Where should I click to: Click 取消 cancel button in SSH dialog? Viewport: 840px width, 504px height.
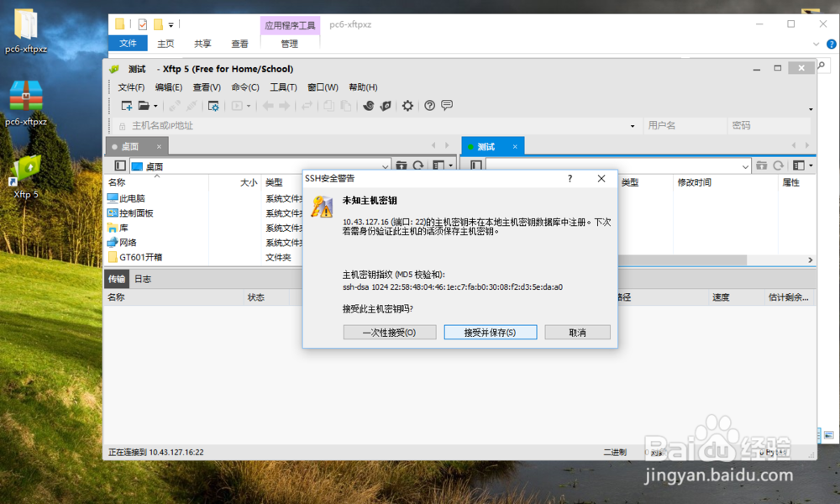click(578, 332)
